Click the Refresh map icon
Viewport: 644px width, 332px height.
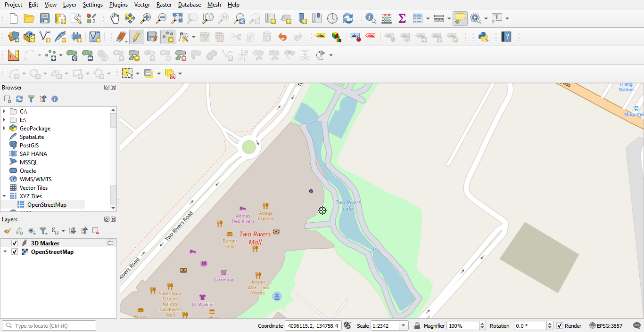[x=348, y=18]
